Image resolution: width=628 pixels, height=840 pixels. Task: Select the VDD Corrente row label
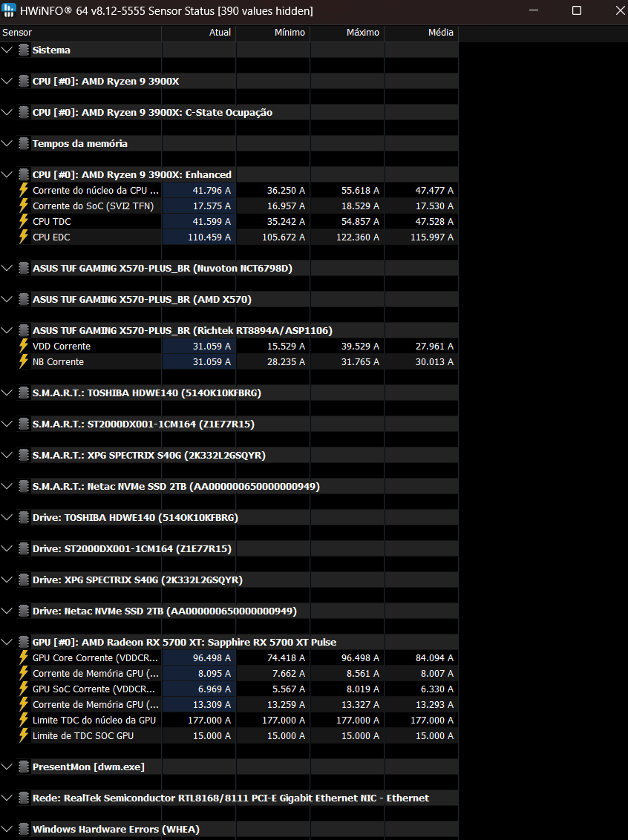coord(62,346)
